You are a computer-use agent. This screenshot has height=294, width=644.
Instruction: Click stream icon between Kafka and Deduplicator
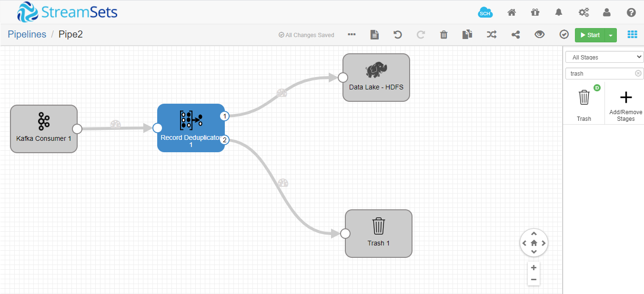coord(115,125)
